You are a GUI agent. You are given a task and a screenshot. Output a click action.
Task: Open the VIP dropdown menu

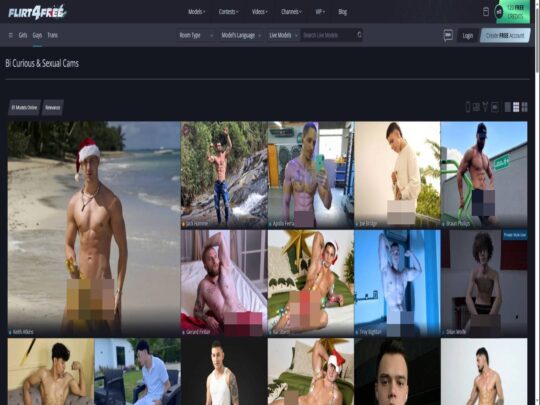pyautogui.click(x=320, y=12)
